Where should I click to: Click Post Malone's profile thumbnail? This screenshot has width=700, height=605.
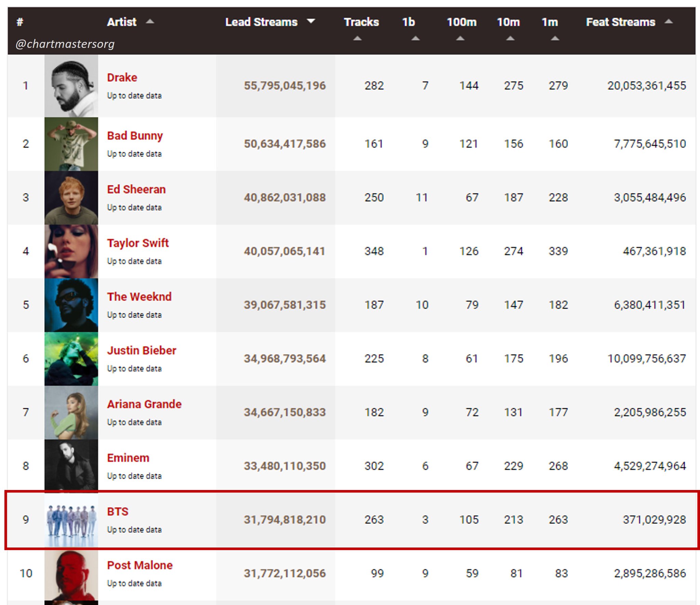point(71,574)
